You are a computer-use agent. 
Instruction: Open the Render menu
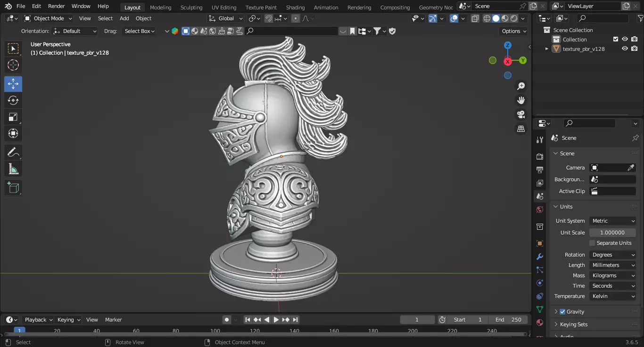(x=56, y=6)
